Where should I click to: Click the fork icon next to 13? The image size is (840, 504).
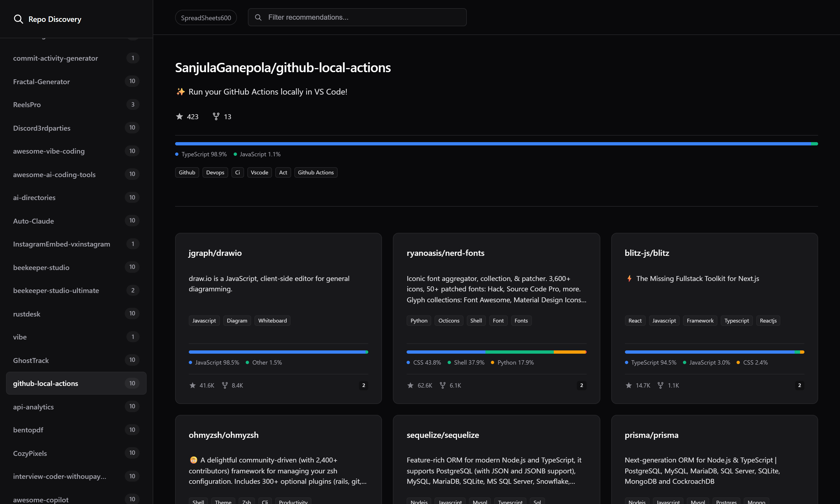coord(216,116)
